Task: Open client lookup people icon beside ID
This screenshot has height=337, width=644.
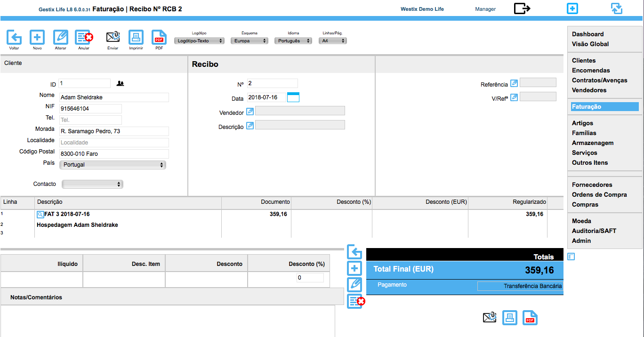Action: coord(121,83)
